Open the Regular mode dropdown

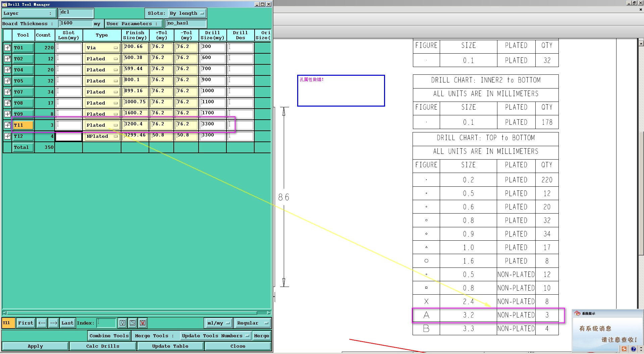point(253,323)
